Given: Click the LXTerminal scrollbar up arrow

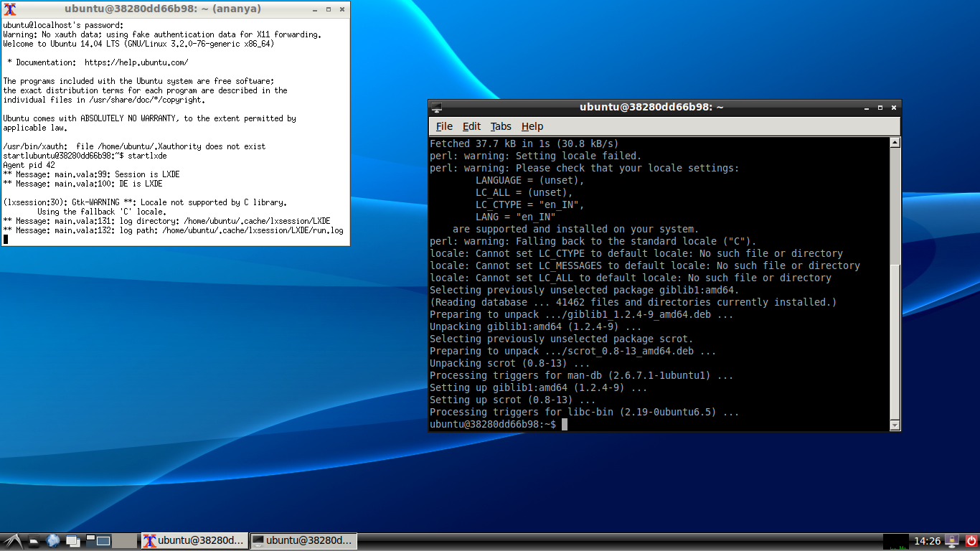Looking at the screenshot, I should tap(895, 143).
